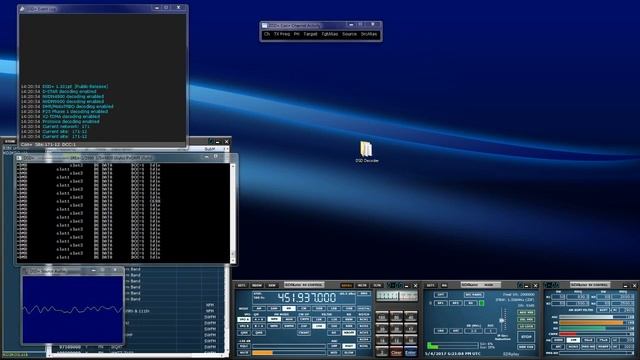This screenshot has width=640, height=360.
Task: Select the AM mode button
Action: tap(259, 309)
